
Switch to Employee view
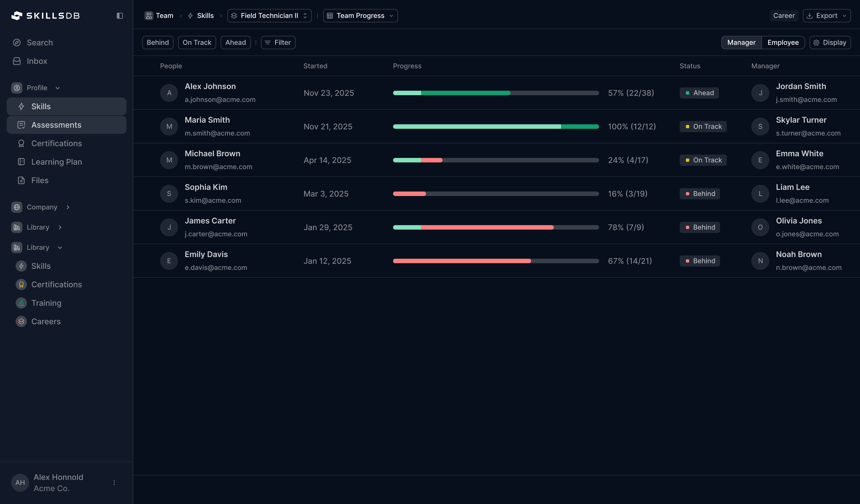pyautogui.click(x=783, y=42)
